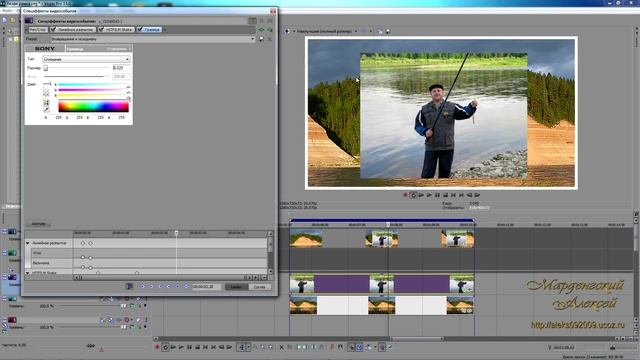Viewport: 640px width, 360px height.
Task: Click the color swap icon above eyedropper
Action: pyautogui.click(x=46, y=103)
